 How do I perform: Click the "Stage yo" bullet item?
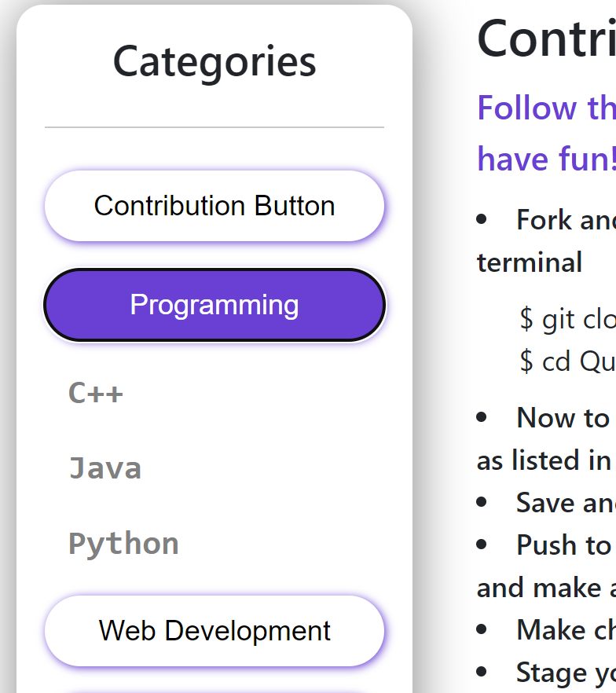click(565, 672)
